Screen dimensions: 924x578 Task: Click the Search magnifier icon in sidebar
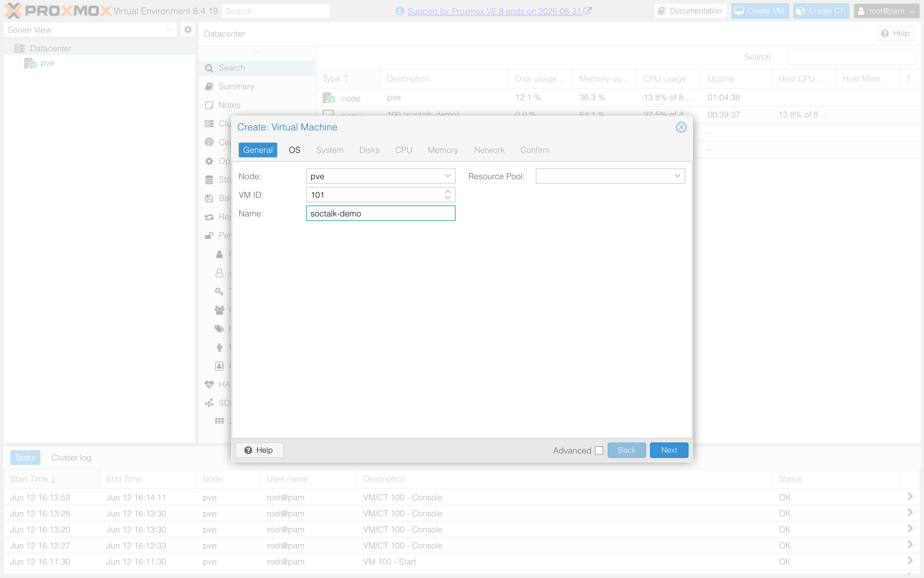(209, 68)
